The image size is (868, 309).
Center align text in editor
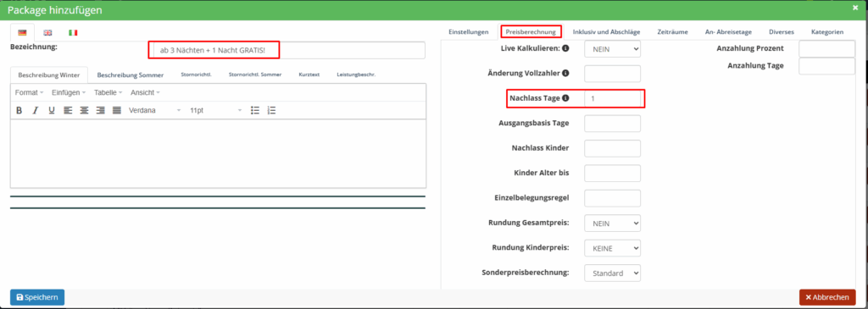(84, 111)
